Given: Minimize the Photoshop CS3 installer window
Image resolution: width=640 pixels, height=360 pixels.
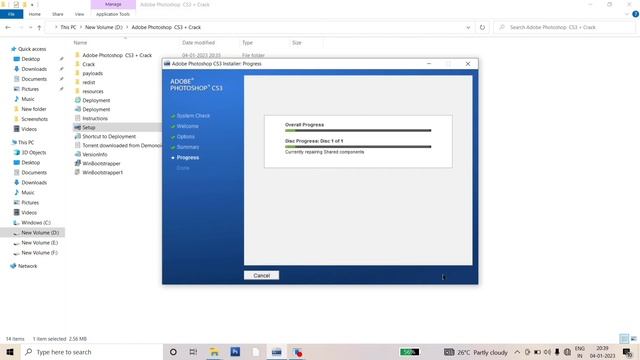Looking at the screenshot, I should click(429, 64).
